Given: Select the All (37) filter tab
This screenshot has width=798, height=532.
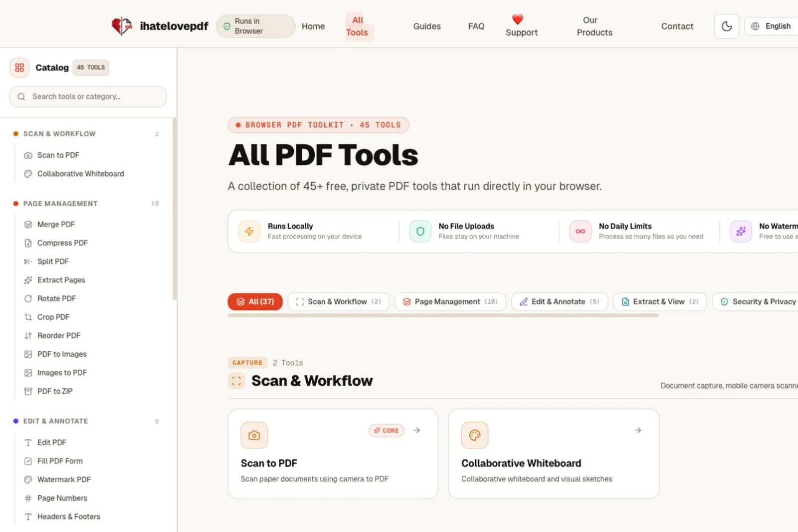Looking at the screenshot, I should [255, 302].
